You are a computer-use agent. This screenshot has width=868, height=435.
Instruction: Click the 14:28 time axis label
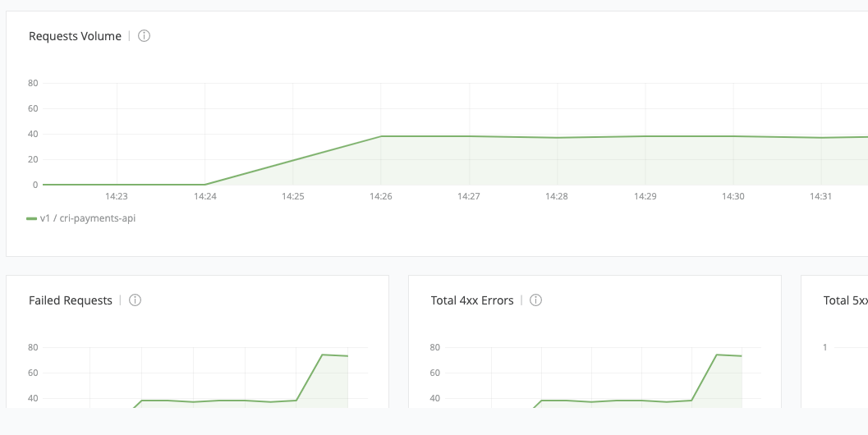pos(557,196)
